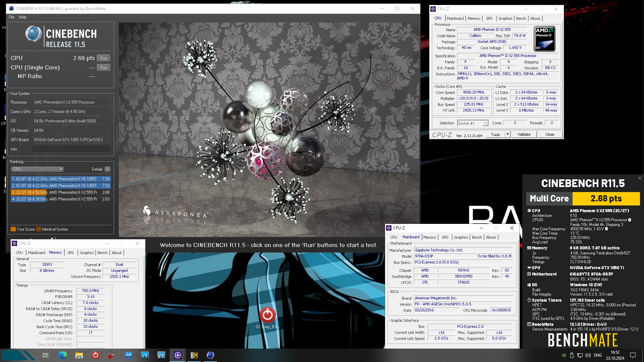Close the BenchMate result overlay with the X
This screenshot has width=644, height=362.
point(639,178)
